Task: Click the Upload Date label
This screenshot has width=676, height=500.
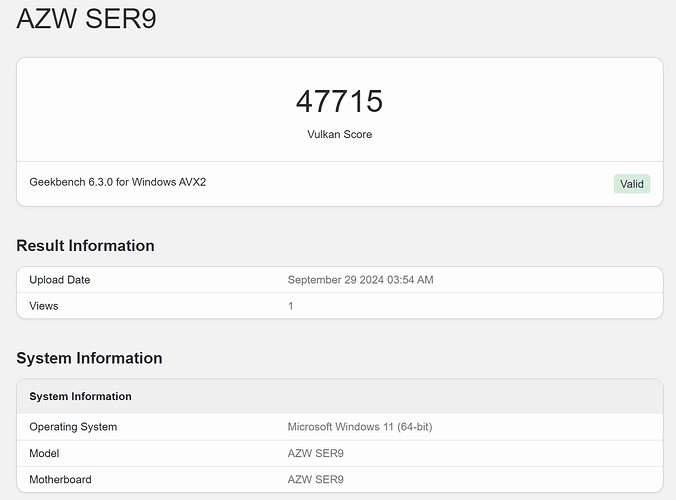Action: point(60,280)
